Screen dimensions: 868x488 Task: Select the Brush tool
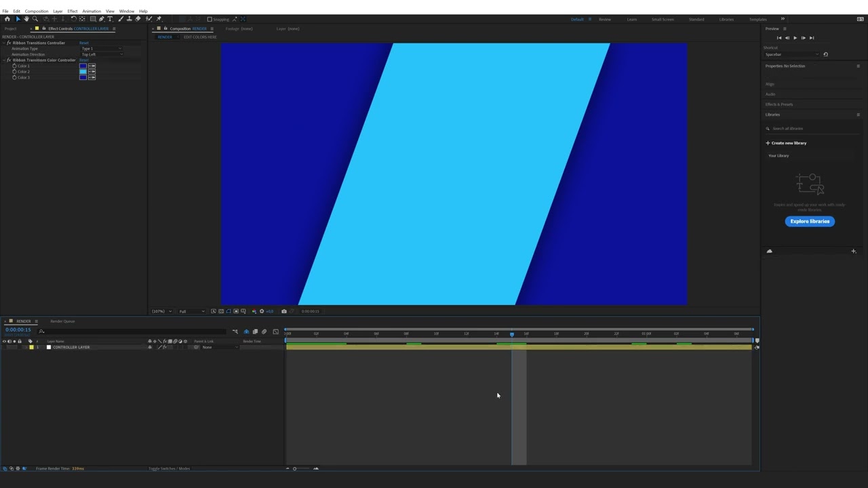[x=121, y=19]
